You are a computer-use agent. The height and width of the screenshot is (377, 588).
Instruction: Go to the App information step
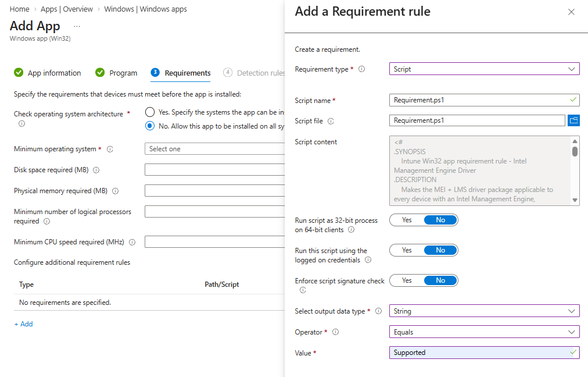tap(47, 73)
